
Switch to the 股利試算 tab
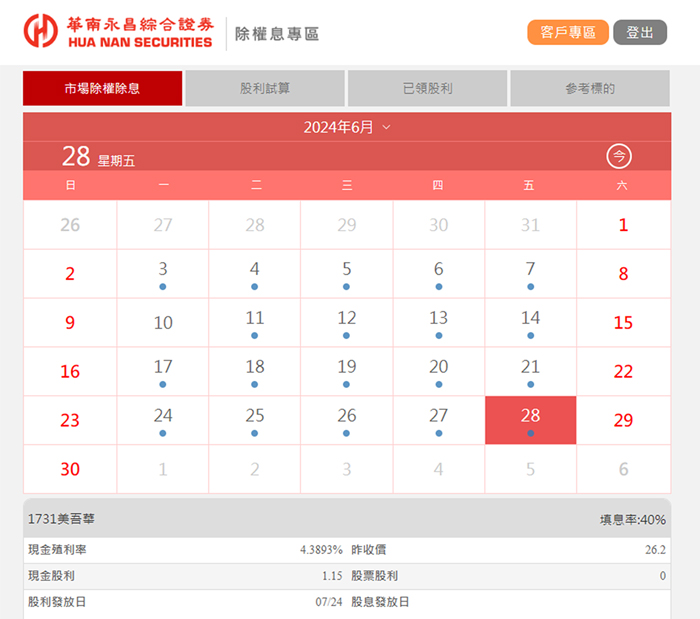click(x=265, y=88)
